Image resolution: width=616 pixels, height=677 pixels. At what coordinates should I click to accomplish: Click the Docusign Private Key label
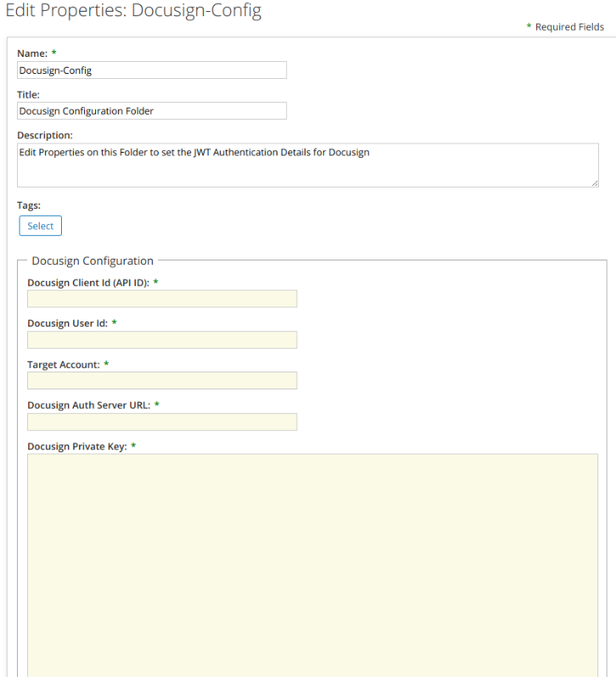pos(77,446)
